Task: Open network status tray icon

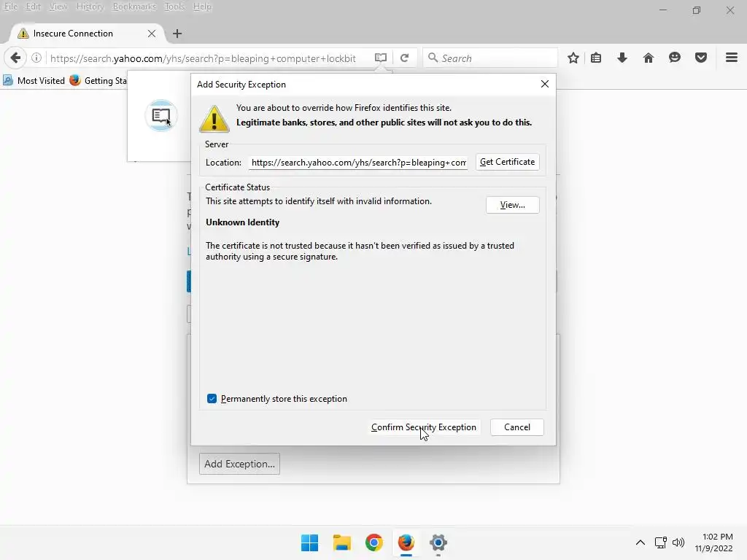Action: (660, 542)
